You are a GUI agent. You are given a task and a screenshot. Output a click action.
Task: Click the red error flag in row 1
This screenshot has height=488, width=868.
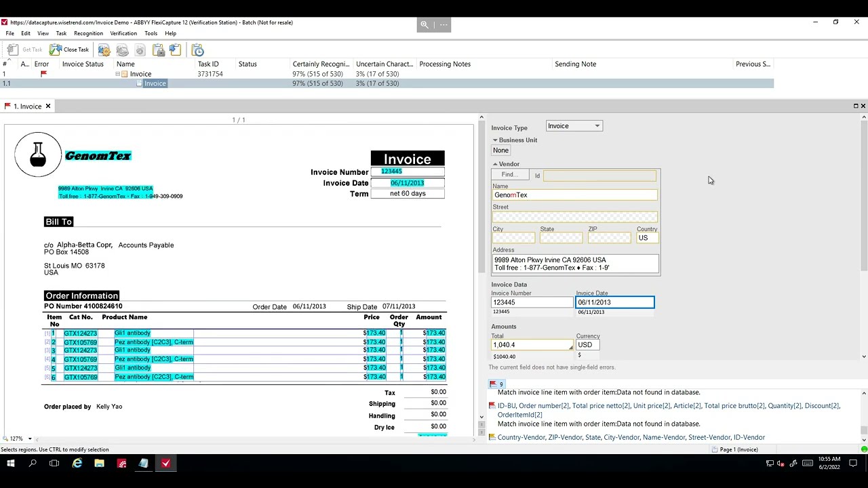43,74
